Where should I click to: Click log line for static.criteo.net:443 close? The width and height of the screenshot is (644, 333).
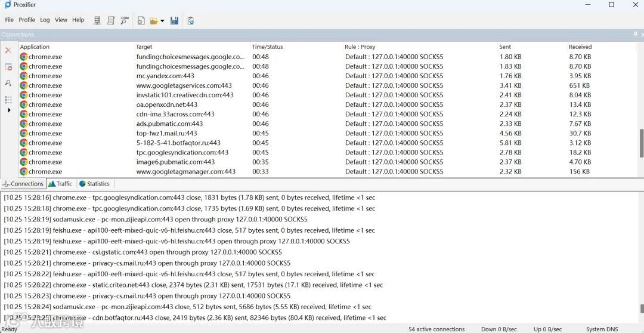[x=193, y=285]
